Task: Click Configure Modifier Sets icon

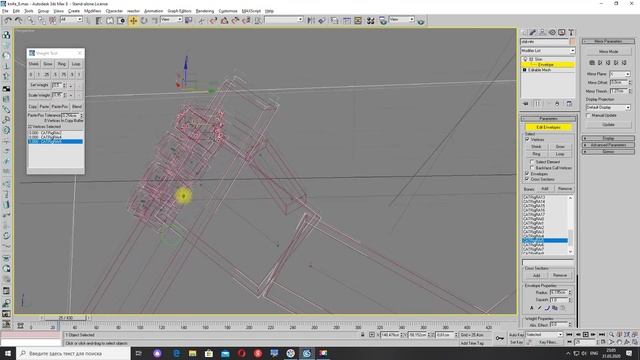Action: click(569, 104)
